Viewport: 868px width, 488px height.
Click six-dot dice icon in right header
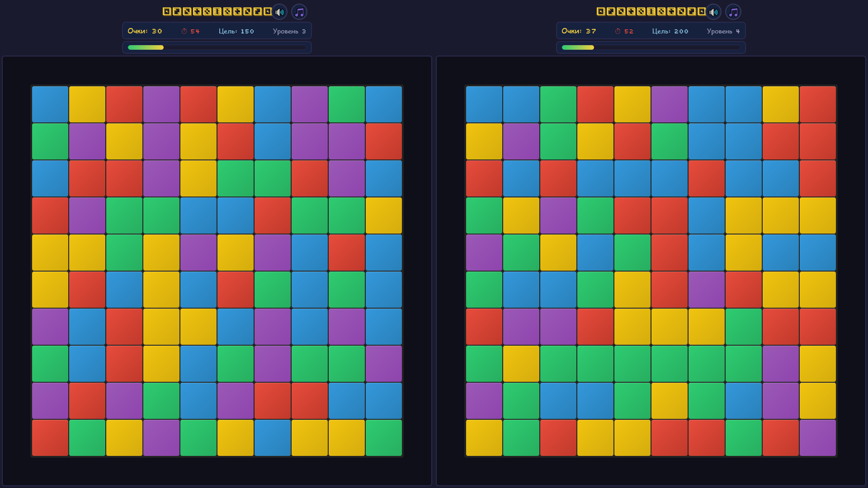(651, 11)
